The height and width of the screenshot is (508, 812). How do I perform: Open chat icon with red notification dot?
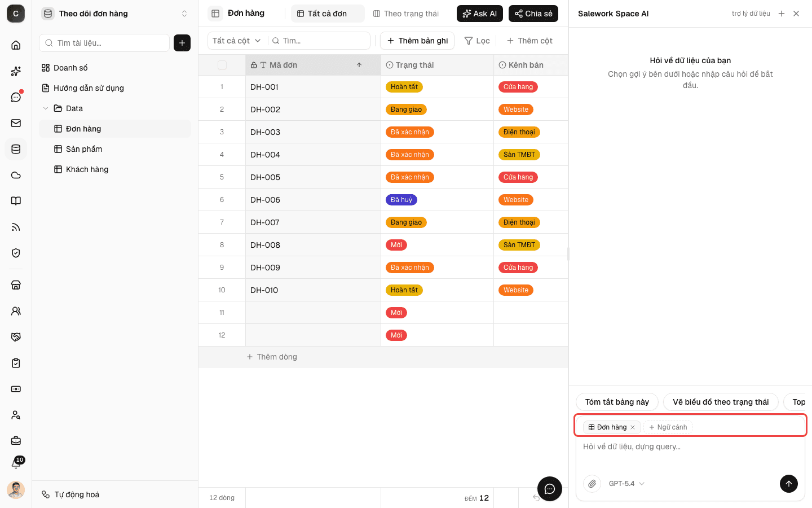tap(16, 97)
